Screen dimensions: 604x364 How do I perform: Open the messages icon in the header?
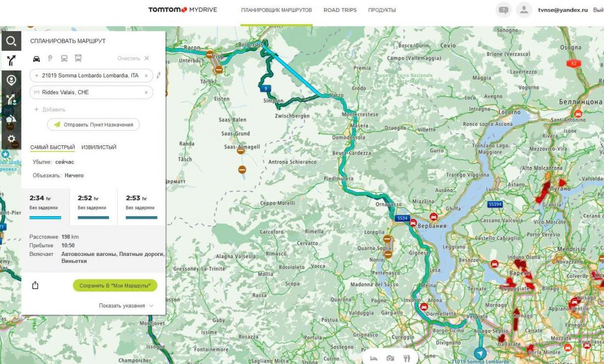(x=503, y=10)
